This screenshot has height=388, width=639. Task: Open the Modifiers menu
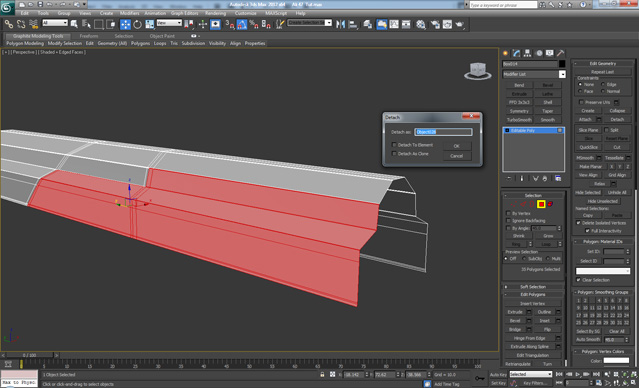(x=130, y=13)
